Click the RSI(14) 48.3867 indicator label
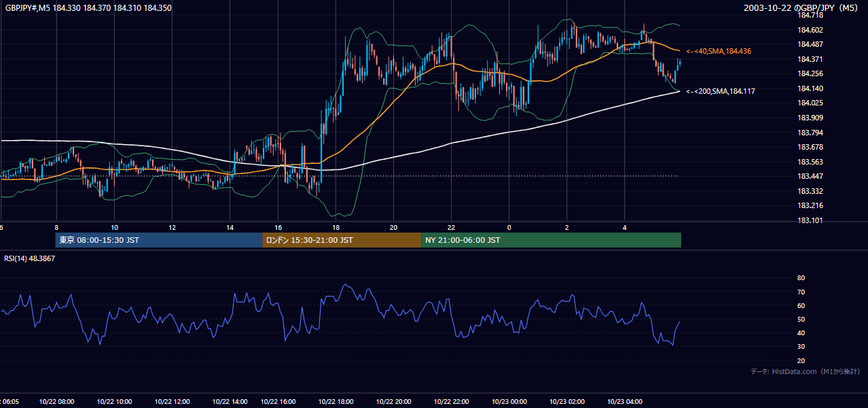The image size is (868, 408). pos(29,259)
